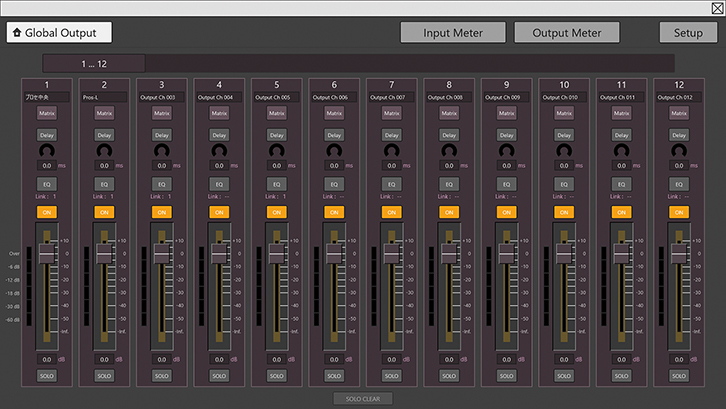Viewport: 726px width, 409px height.
Task: Click the delay ms value field of channel 6
Action: [332, 166]
